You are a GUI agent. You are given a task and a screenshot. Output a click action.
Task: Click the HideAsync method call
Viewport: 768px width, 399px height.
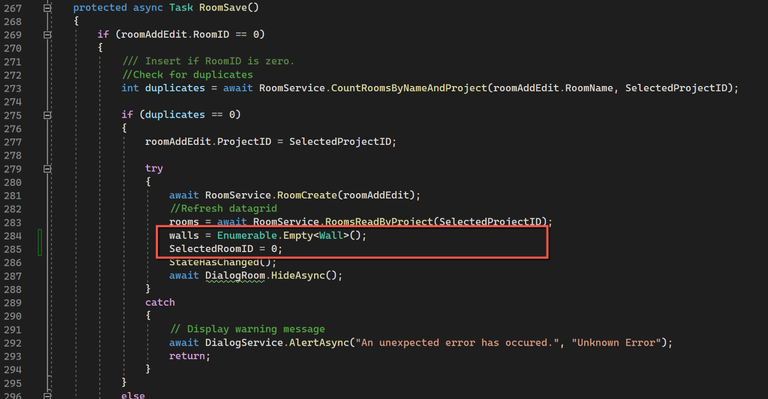298,276
